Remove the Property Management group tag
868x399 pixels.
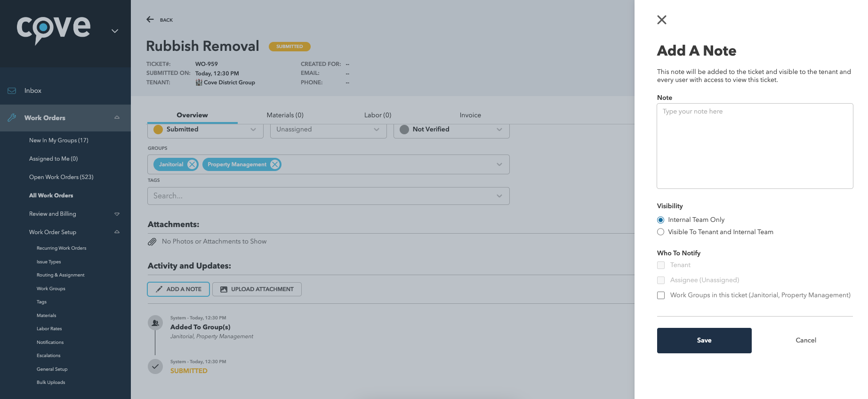pos(275,164)
